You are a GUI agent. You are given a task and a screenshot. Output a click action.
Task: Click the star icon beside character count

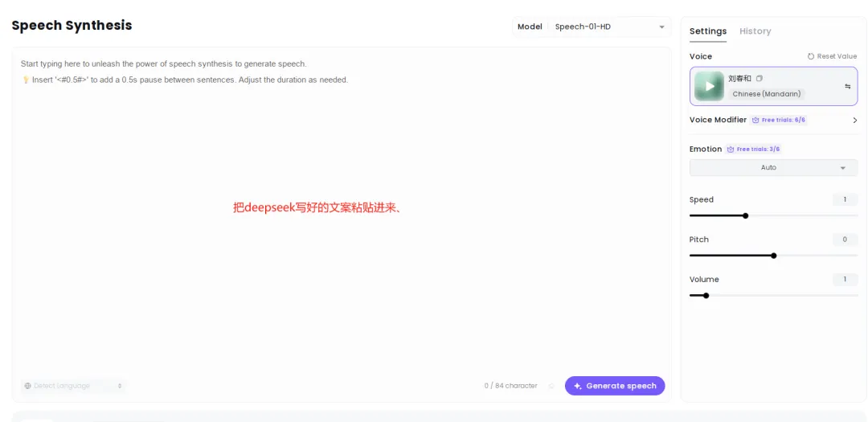(x=551, y=386)
